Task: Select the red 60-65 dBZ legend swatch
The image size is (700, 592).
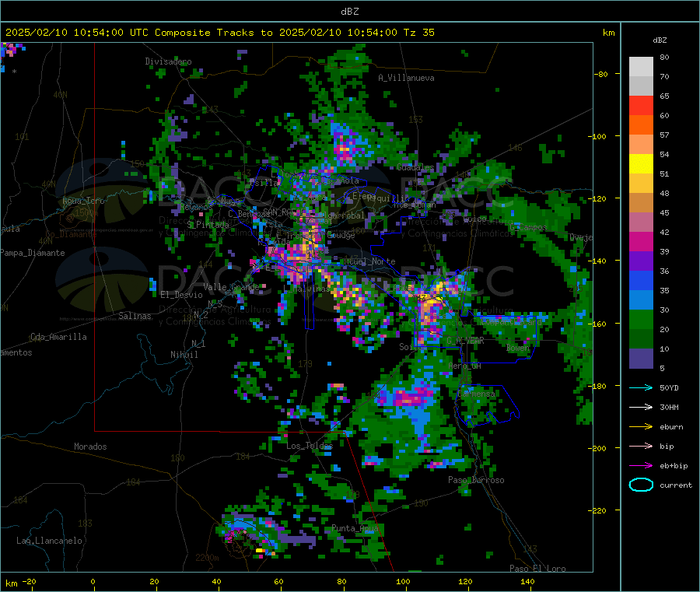Action: pos(641,105)
